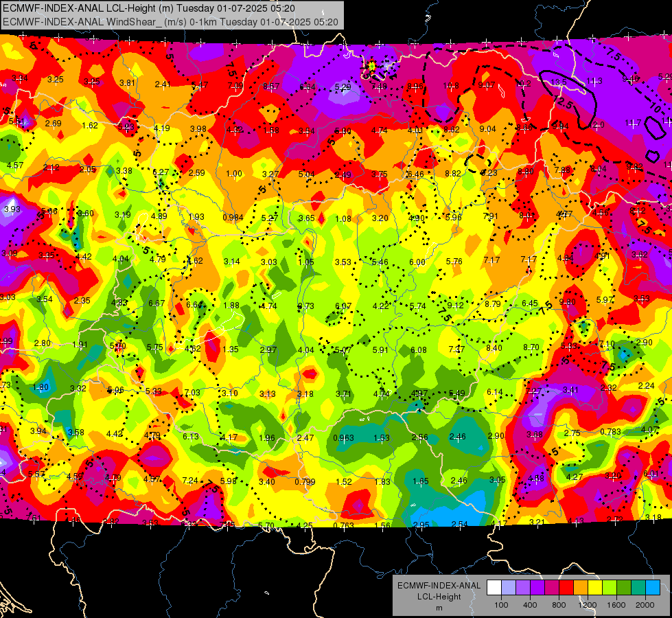Select the orange legend color swatch
The image size is (672, 618).
(x=581, y=587)
